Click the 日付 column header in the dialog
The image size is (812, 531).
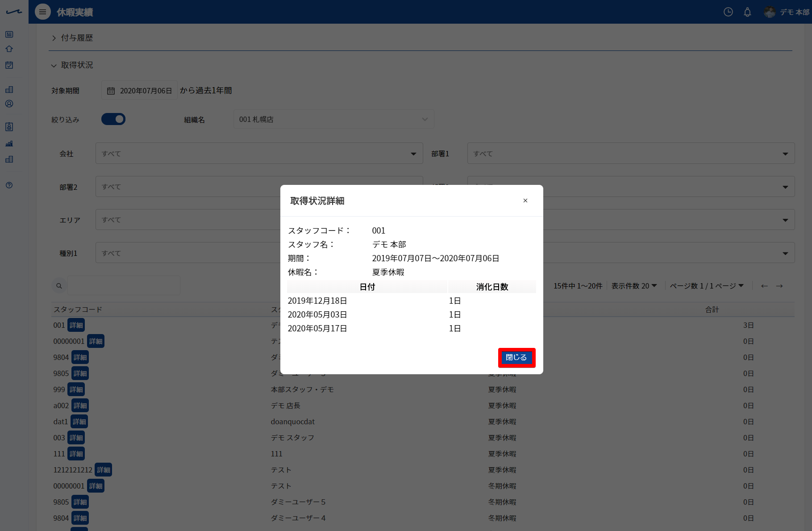(x=367, y=287)
